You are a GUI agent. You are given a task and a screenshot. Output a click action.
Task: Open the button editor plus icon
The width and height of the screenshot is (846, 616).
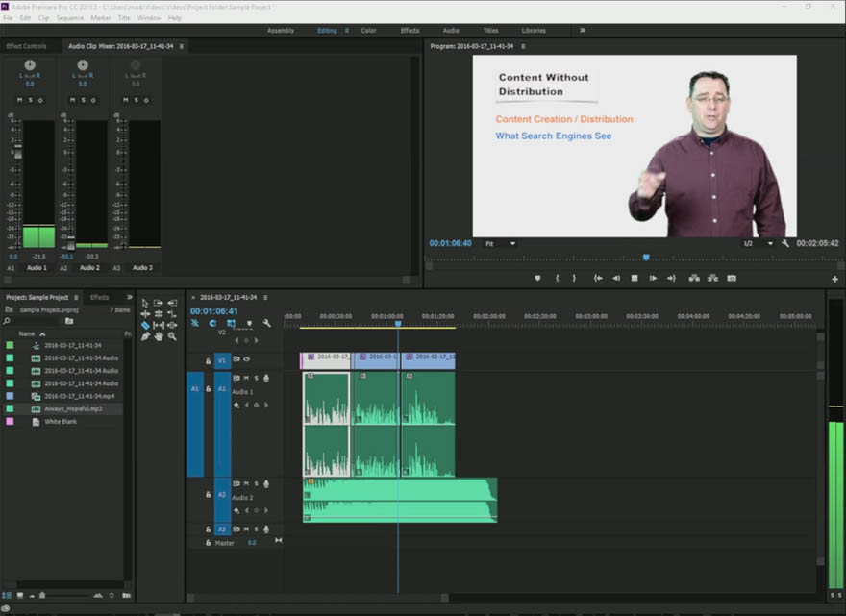[x=834, y=279]
